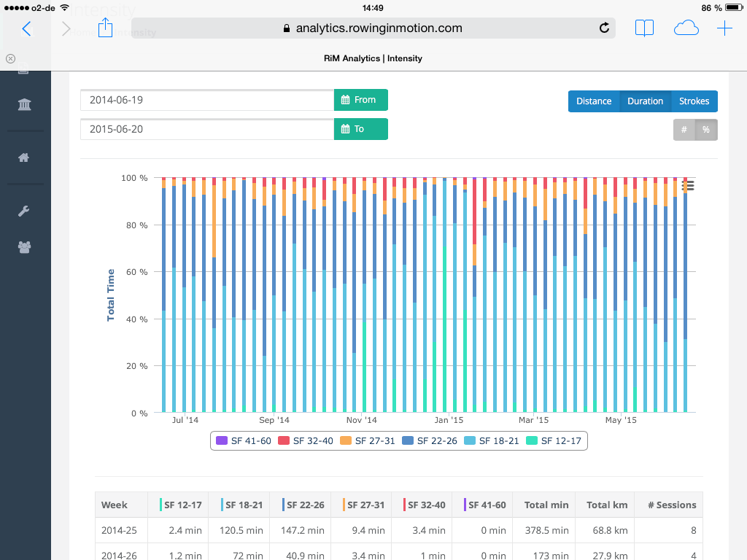The width and height of the screenshot is (747, 560).
Task: Click 120.5 min cell
Action: [x=241, y=531]
